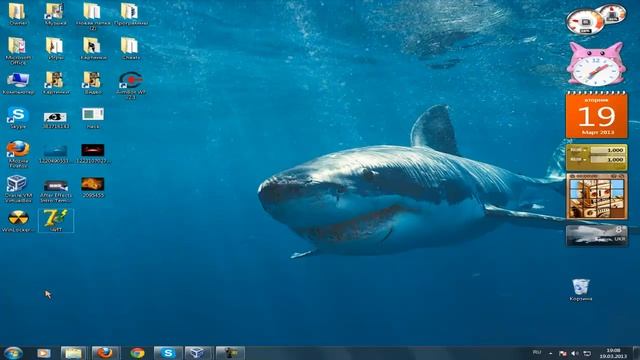Switch to Skype on the taskbar
The height and width of the screenshot is (360, 640).
coord(168,353)
